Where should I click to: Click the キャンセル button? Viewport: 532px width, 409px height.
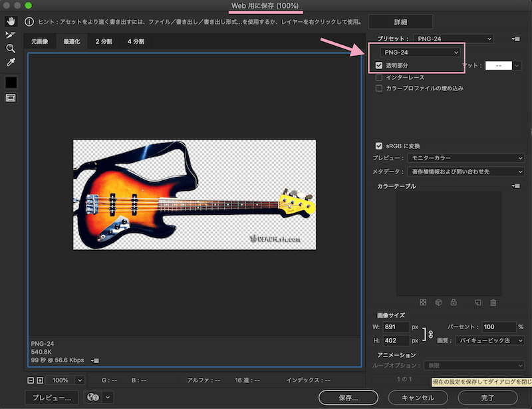418,398
